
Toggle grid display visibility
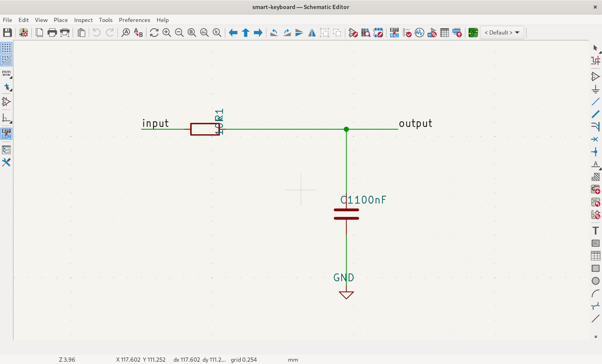pyautogui.click(x=6, y=48)
